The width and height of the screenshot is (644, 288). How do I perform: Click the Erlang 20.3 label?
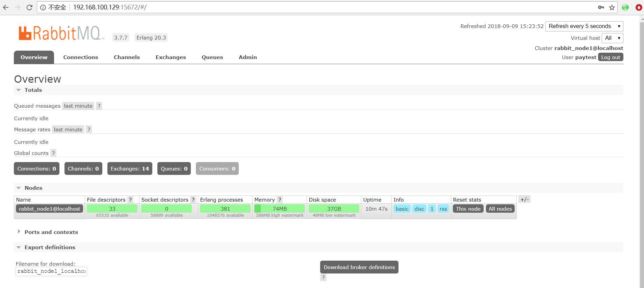[151, 38]
